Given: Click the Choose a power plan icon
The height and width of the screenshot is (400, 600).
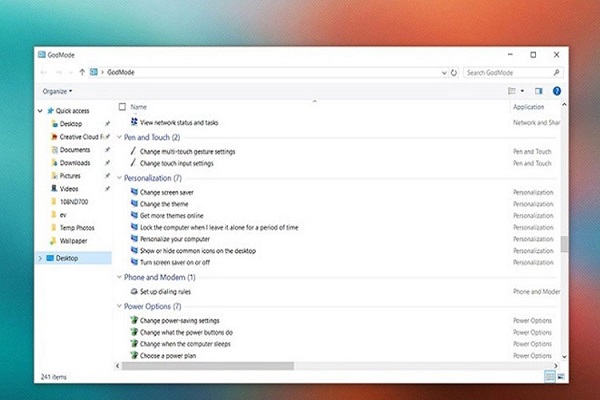Looking at the screenshot, I should [134, 355].
